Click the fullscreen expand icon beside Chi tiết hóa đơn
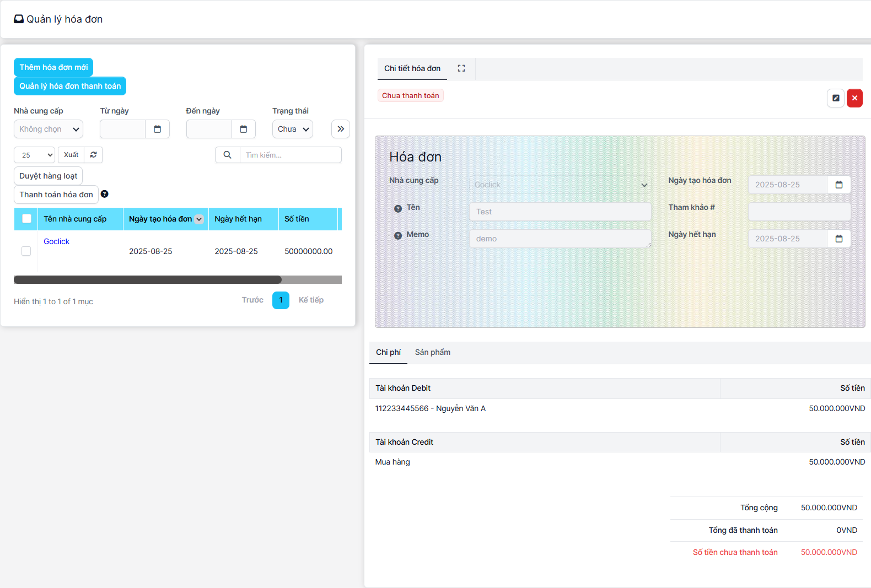 (461, 68)
